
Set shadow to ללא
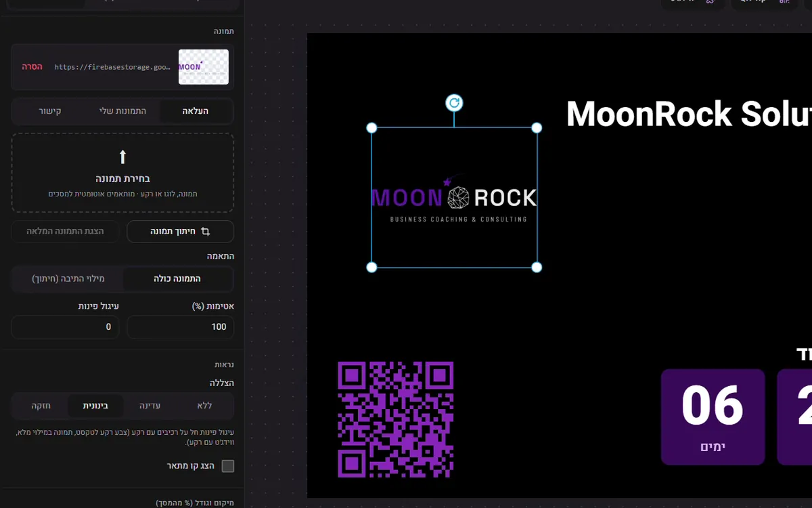[205, 406]
